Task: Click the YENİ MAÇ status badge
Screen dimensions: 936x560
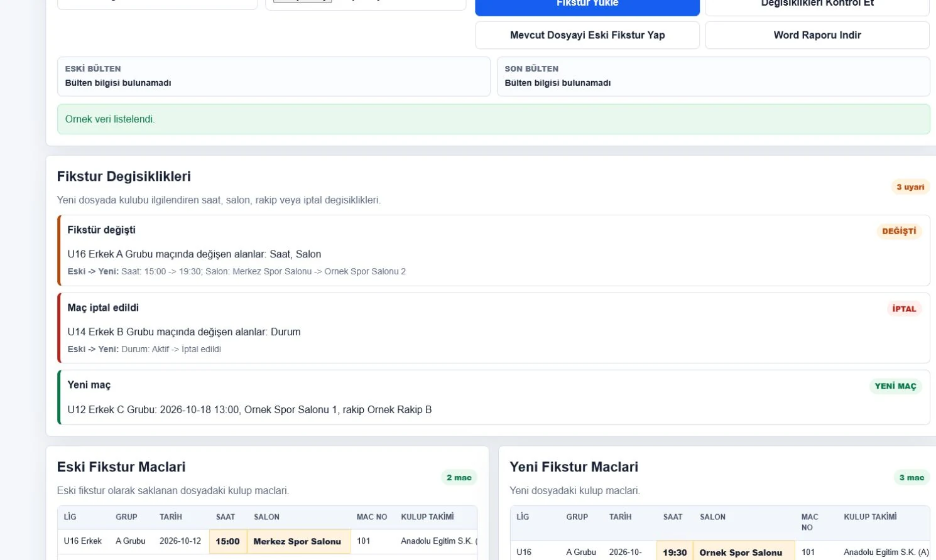Action: coord(895,386)
